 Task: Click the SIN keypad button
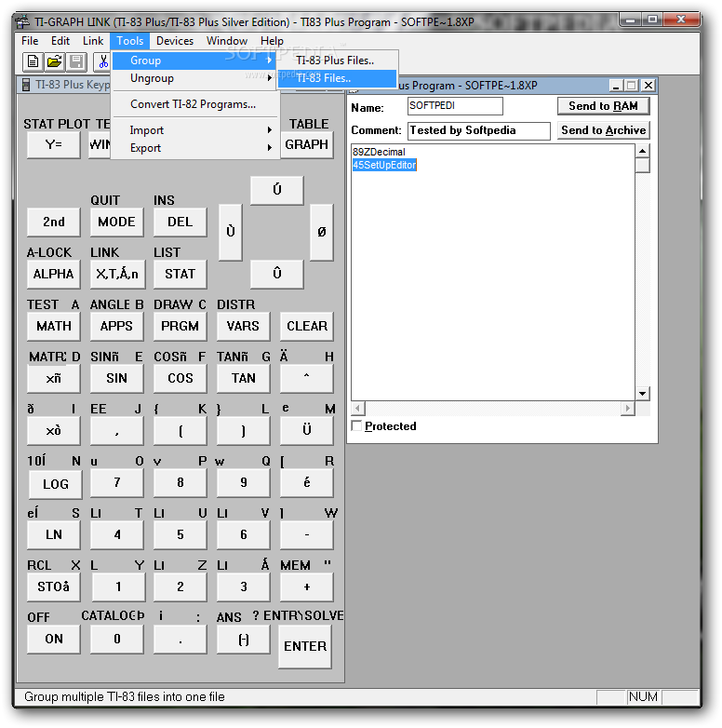[x=116, y=378]
